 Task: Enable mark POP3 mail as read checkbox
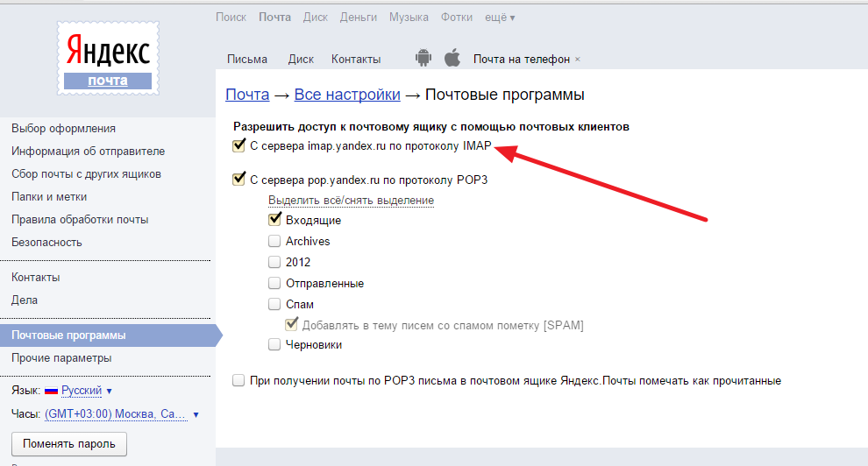click(238, 380)
